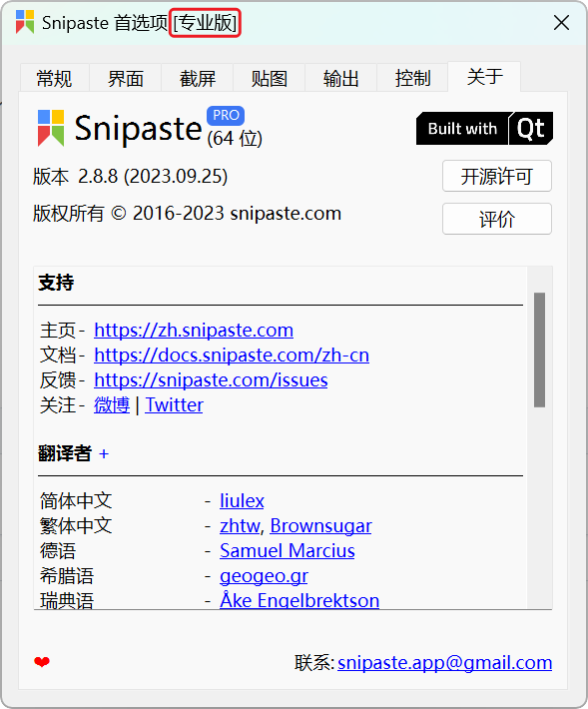Image resolution: width=588 pixels, height=709 pixels.
Task: Click the red heart icon
Action: (42, 662)
